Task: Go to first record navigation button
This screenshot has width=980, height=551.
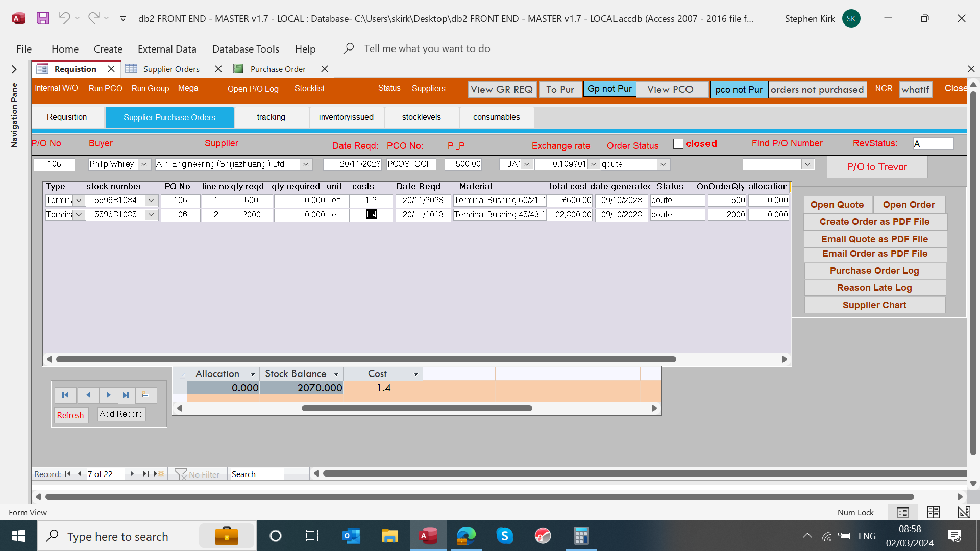Action: coord(65,395)
